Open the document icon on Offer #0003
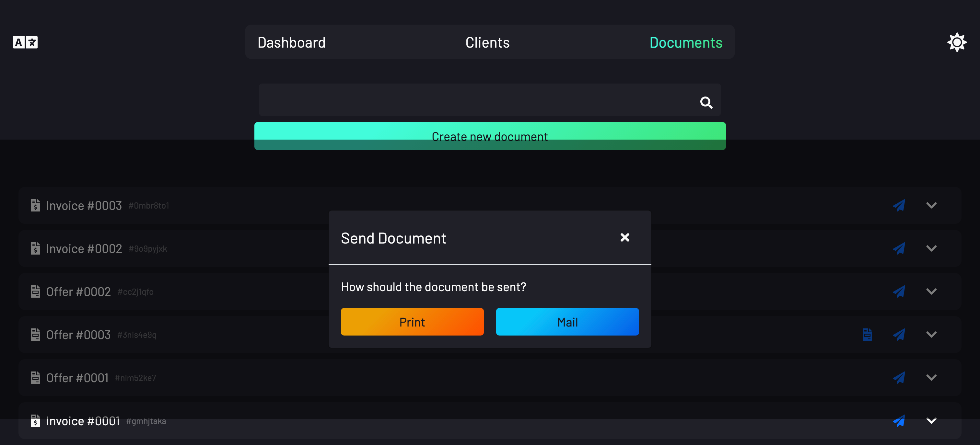Image resolution: width=980 pixels, height=445 pixels. tap(867, 335)
